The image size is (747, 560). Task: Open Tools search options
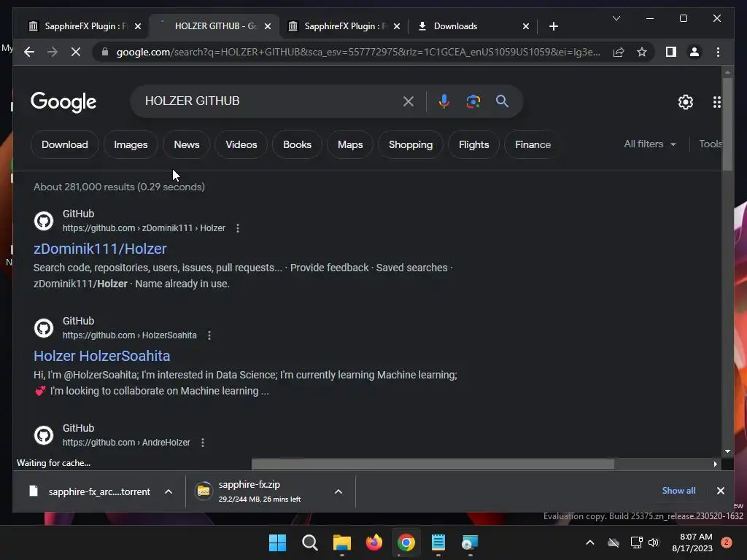(x=710, y=144)
